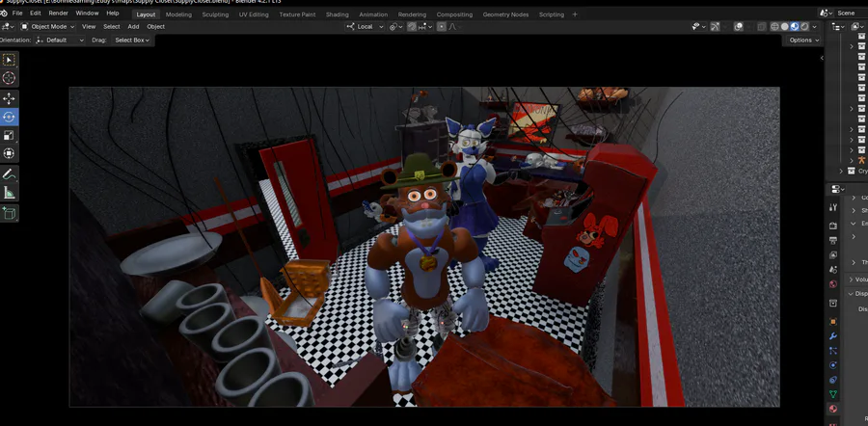868x426 pixels.
Task: Open the Tool properties tab
Action: (833, 207)
